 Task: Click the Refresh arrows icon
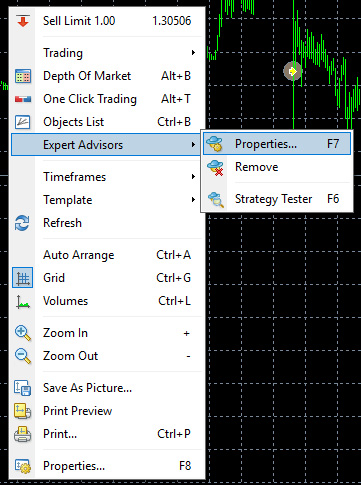point(22,223)
